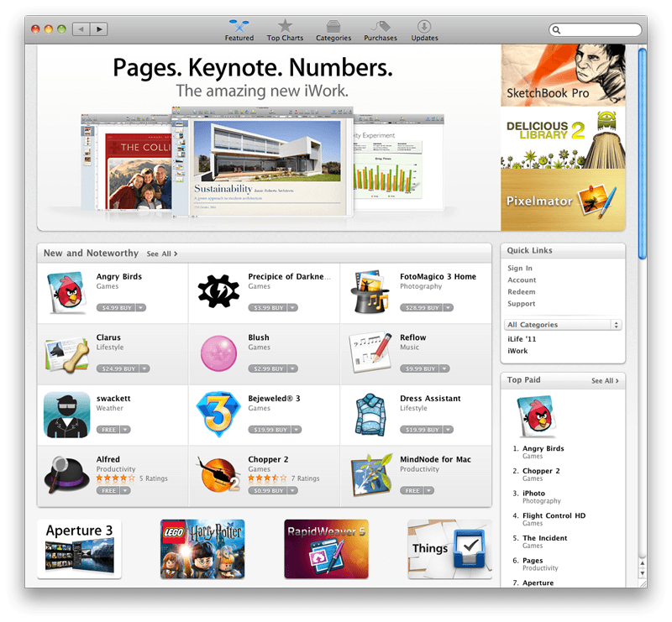Open dropdown arrow beside Chopper 2 $0.99 Buy

[x=292, y=490]
